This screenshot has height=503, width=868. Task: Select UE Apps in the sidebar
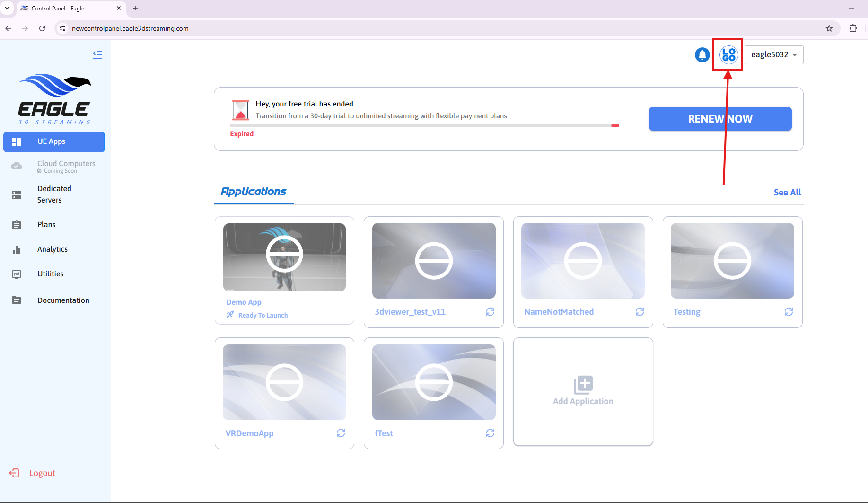[x=54, y=141]
